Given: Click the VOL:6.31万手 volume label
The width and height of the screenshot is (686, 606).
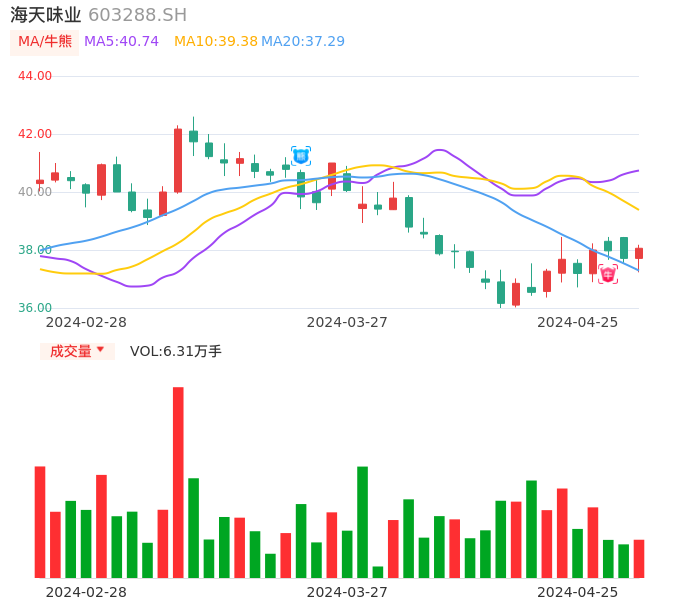Looking at the screenshot, I should pos(176,351).
